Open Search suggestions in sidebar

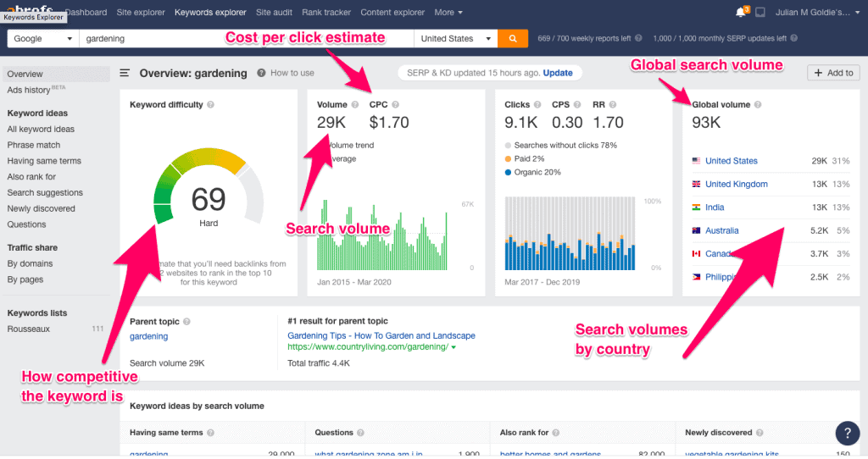pos(45,193)
